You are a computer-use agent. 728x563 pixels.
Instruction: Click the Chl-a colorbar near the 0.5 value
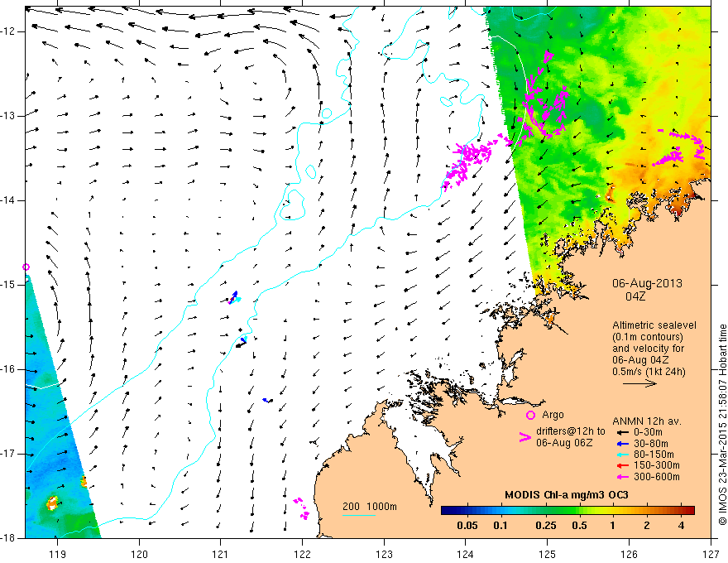click(x=579, y=511)
